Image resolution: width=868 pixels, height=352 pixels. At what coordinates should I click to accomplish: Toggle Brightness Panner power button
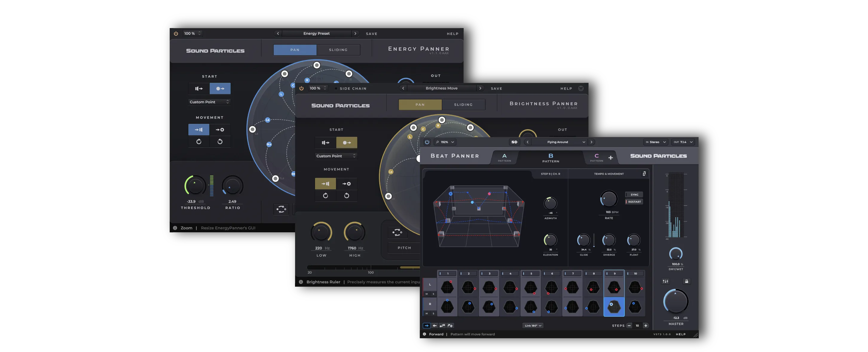tap(301, 88)
